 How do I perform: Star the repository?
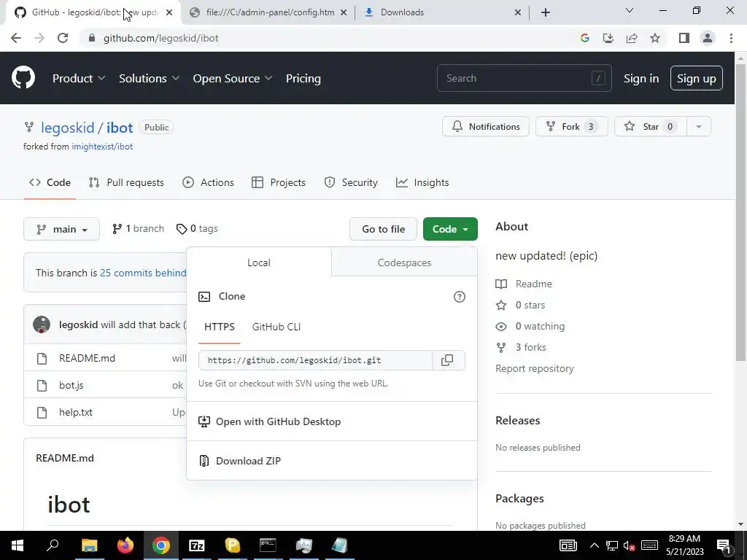point(651,127)
